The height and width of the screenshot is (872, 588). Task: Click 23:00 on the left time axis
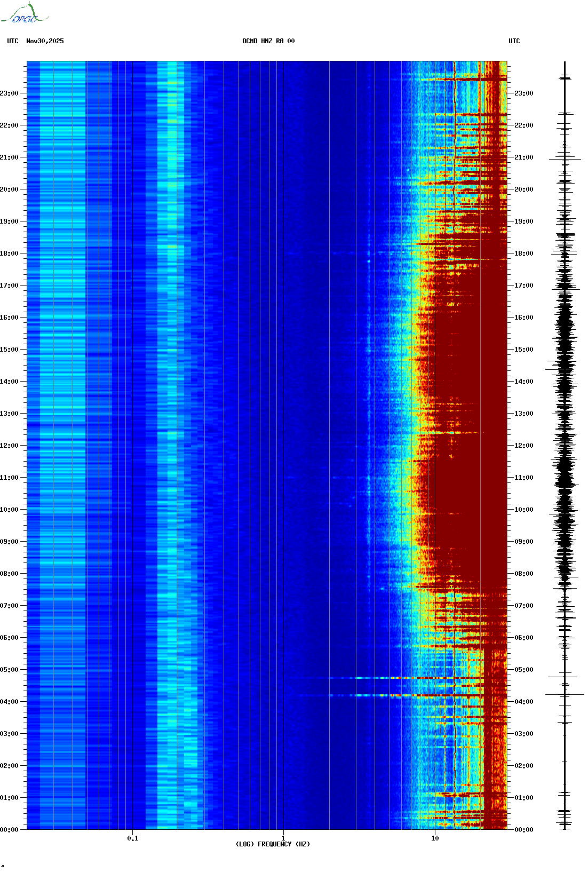[9, 93]
